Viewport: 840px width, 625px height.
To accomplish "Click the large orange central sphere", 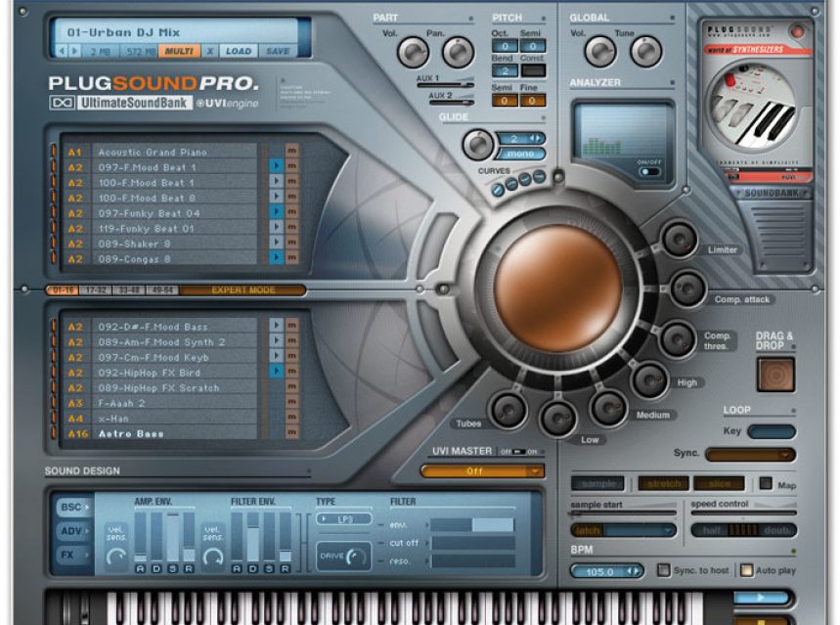I will pyautogui.click(x=558, y=289).
